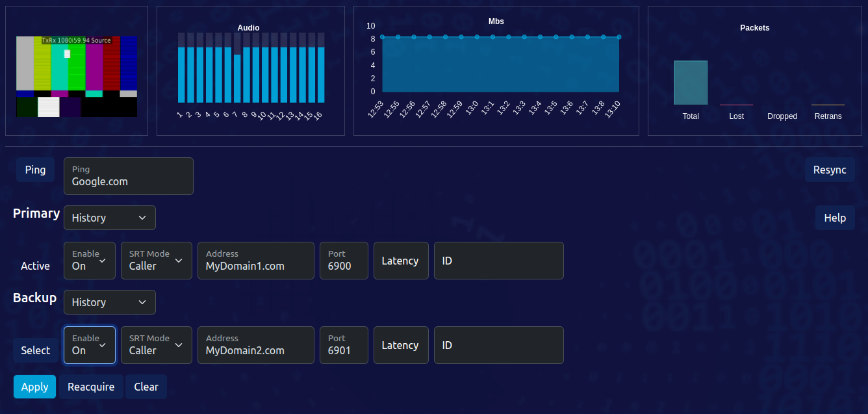Open the Backup History dropdown
This screenshot has width=868, height=414.
(109, 302)
